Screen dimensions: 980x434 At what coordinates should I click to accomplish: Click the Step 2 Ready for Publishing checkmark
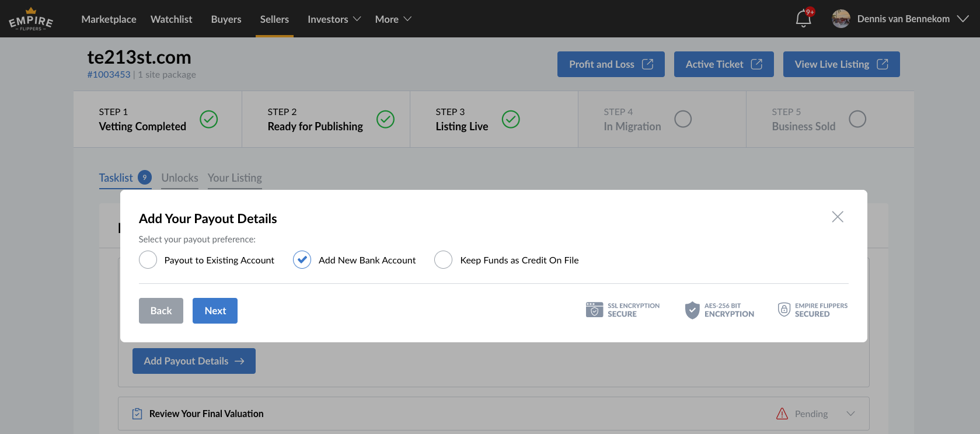385,119
